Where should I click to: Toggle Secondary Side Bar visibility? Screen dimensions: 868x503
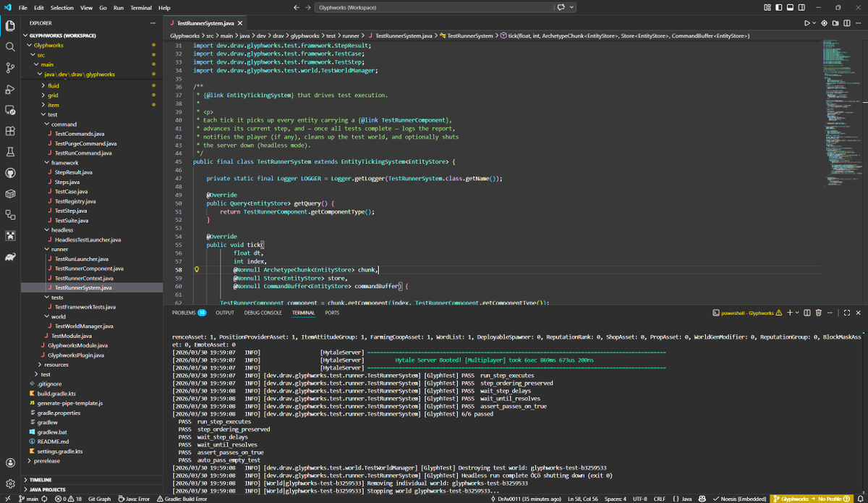801,7
